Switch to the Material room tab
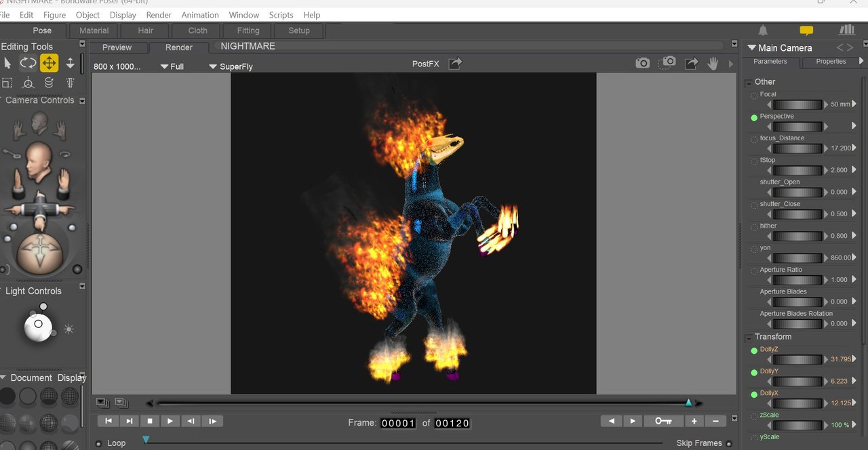868x450 pixels. point(94,30)
